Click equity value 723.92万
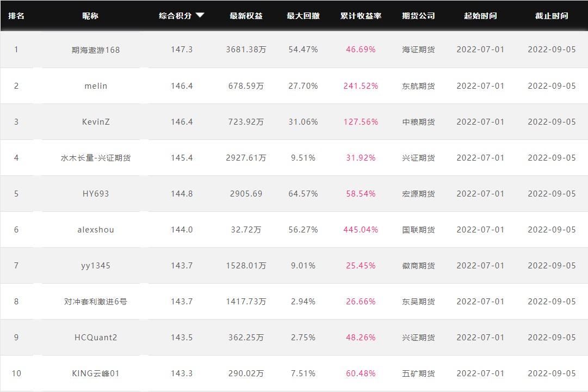This screenshot has height=392, width=588. [246, 122]
